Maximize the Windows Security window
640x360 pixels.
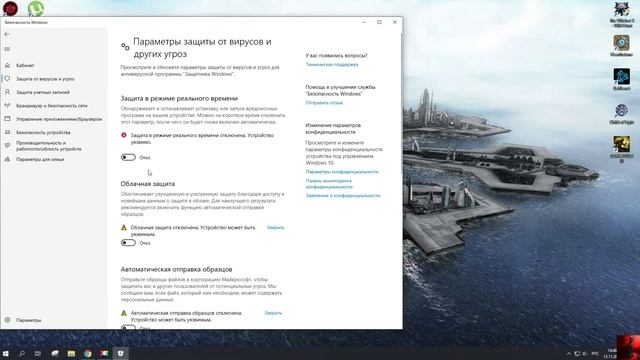click(x=379, y=22)
